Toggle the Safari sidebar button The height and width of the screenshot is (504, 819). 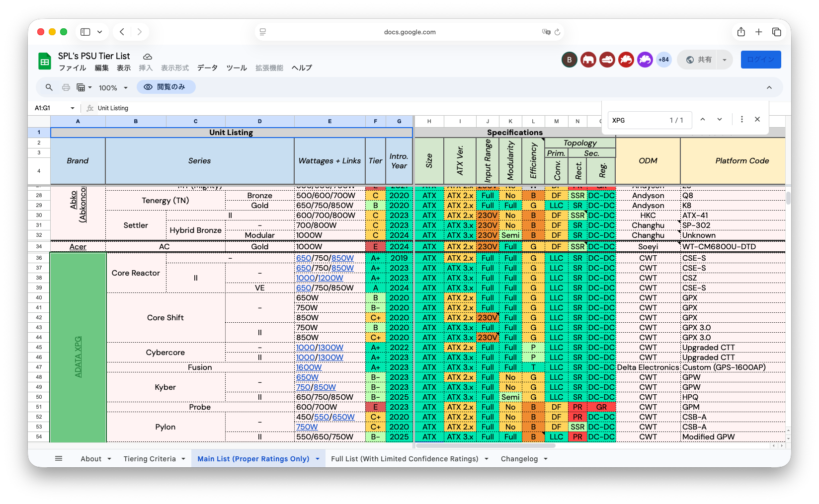[85, 32]
